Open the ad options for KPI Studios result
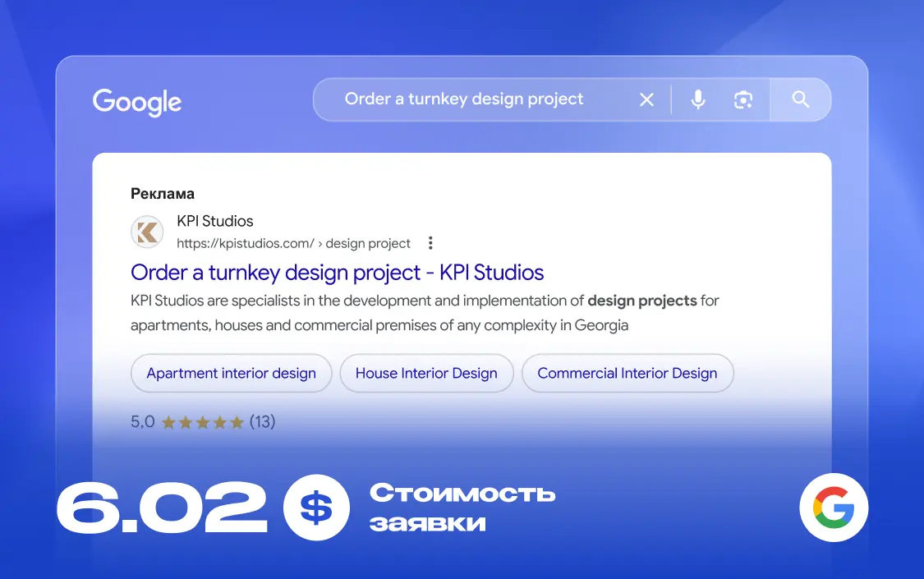924x579 pixels. [x=430, y=242]
